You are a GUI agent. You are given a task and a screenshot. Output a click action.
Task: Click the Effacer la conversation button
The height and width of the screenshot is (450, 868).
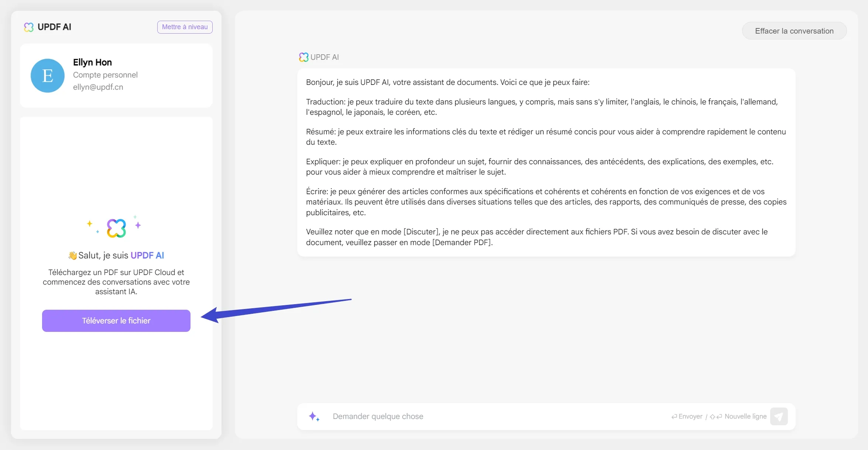pyautogui.click(x=794, y=30)
